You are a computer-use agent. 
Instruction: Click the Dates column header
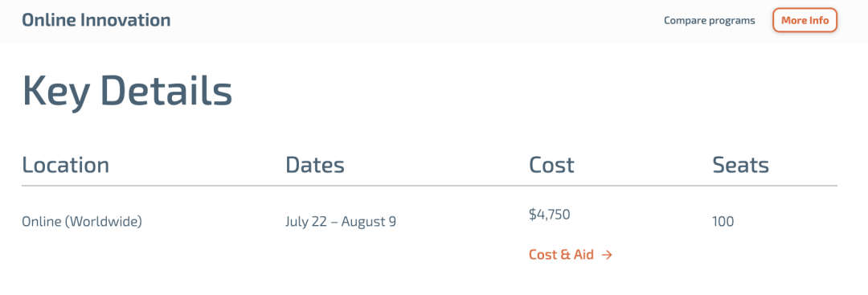coord(315,165)
